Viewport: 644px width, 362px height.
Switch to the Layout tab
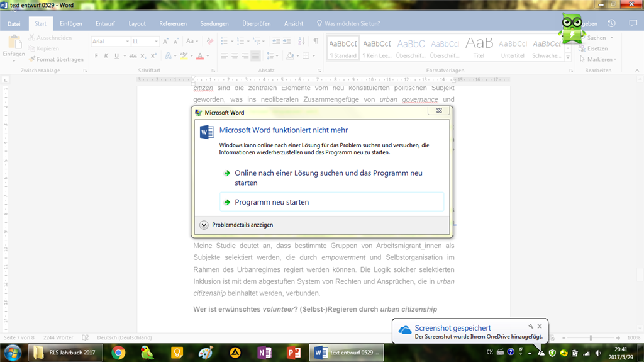point(136,23)
